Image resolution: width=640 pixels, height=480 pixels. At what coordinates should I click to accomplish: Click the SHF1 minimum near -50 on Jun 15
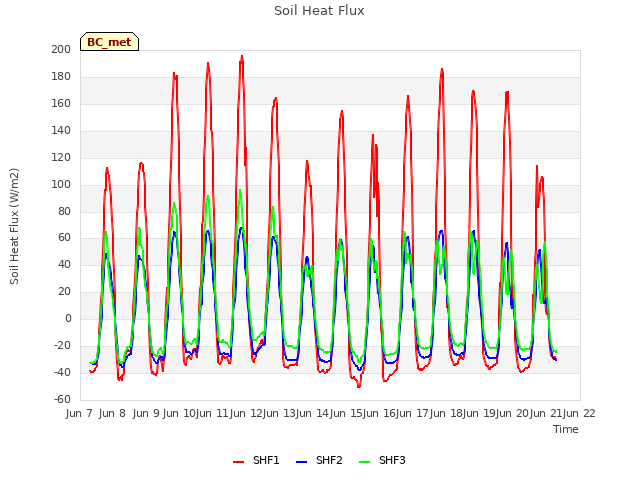click(x=358, y=387)
